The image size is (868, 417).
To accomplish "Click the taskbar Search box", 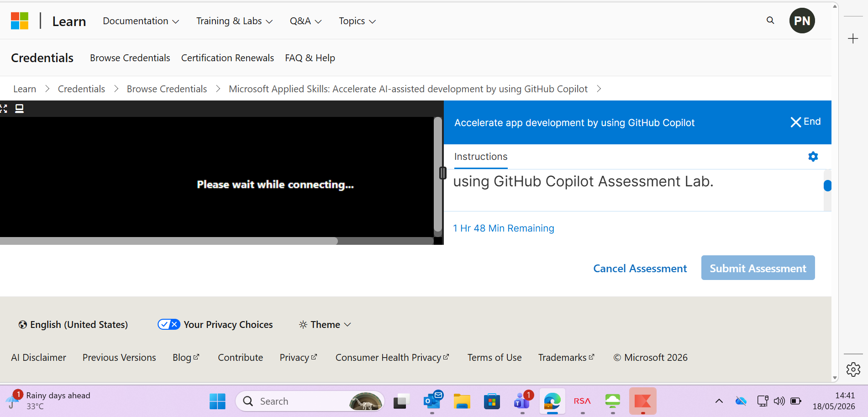I will (310, 401).
